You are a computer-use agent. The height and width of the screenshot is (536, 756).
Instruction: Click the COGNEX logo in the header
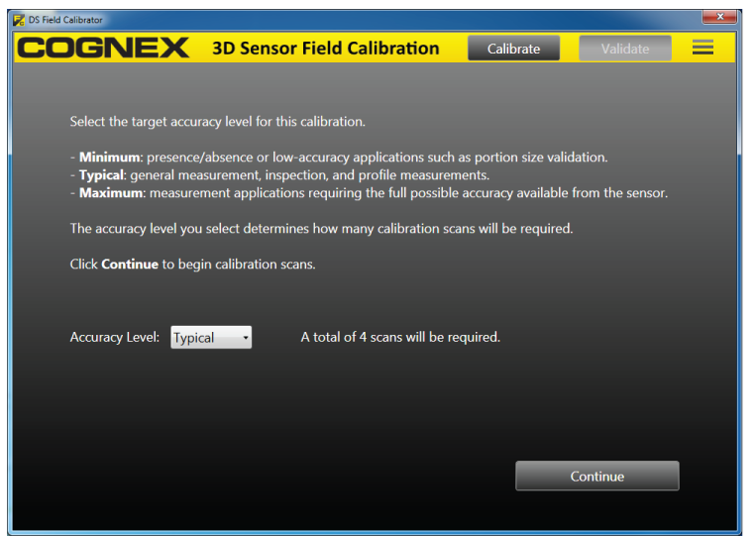pos(104,49)
